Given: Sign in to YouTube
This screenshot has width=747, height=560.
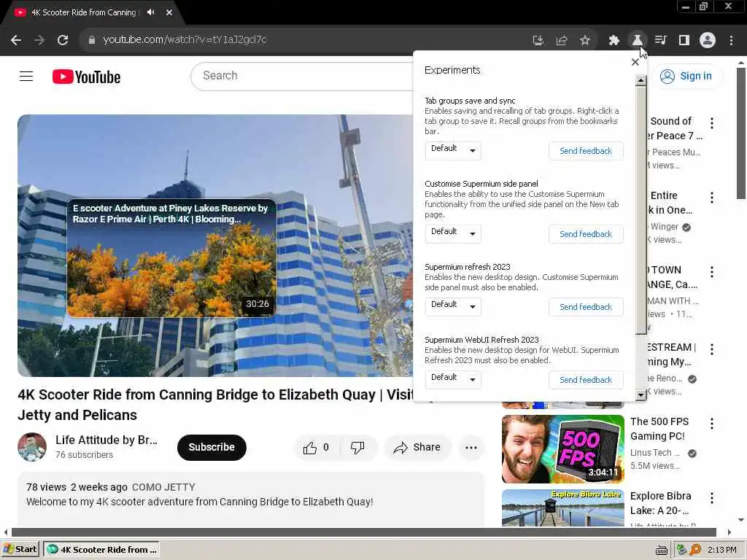Looking at the screenshot, I should point(688,76).
